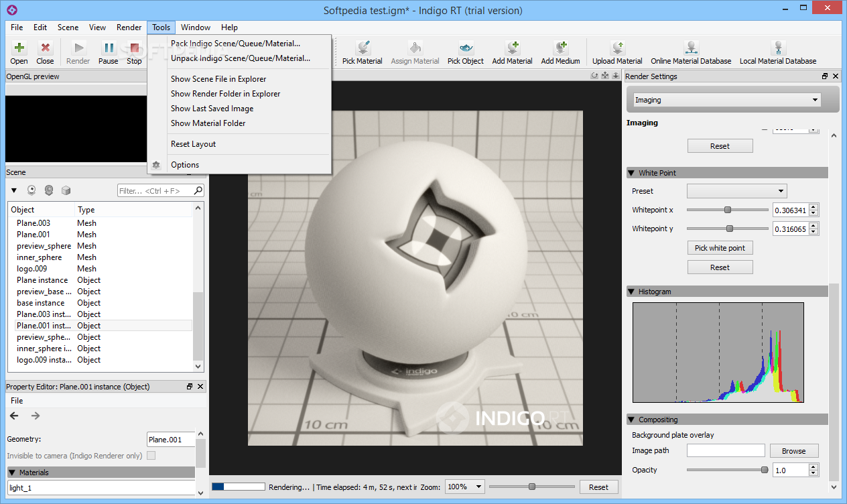Click the Assign Material icon
The image size is (847, 504).
click(x=415, y=48)
